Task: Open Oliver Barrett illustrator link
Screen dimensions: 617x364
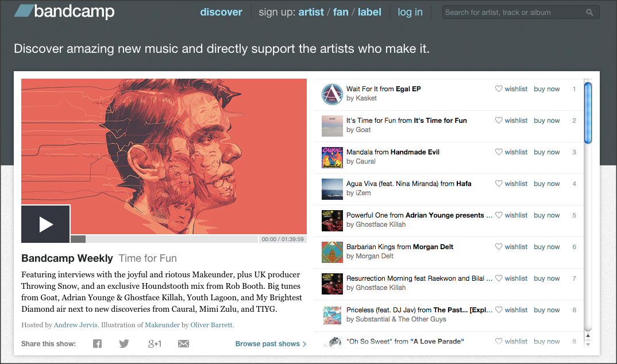Action: tap(212, 325)
